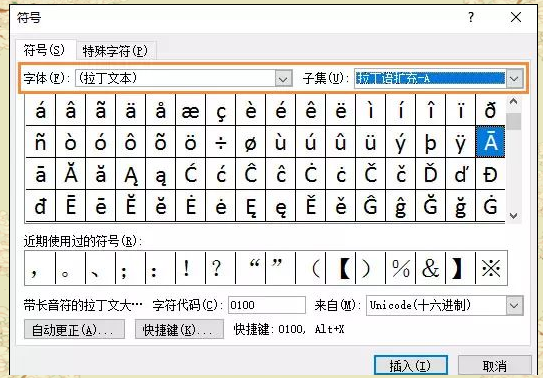The width and height of the screenshot is (543, 378).
Task: Pick the Ą ogonek capital symbol
Action: coord(131,174)
